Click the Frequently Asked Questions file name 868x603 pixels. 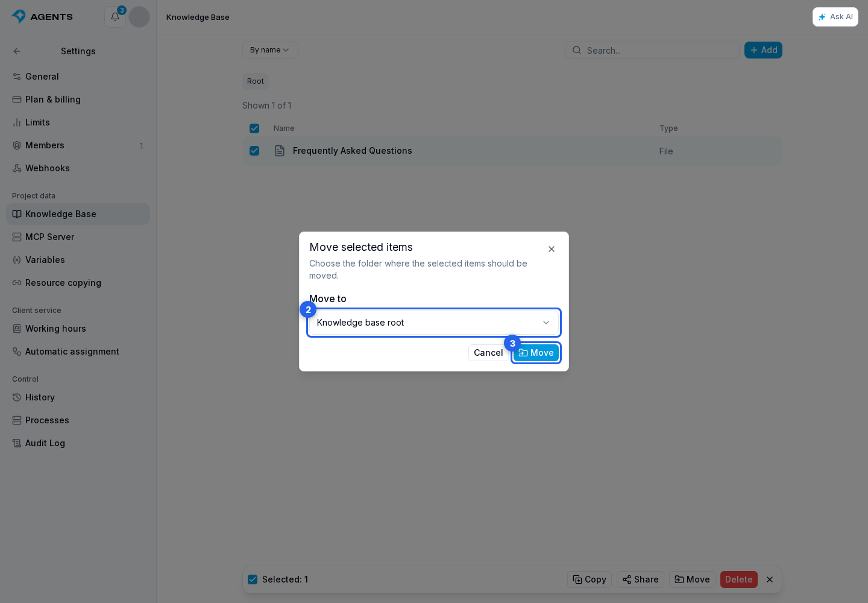(353, 151)
